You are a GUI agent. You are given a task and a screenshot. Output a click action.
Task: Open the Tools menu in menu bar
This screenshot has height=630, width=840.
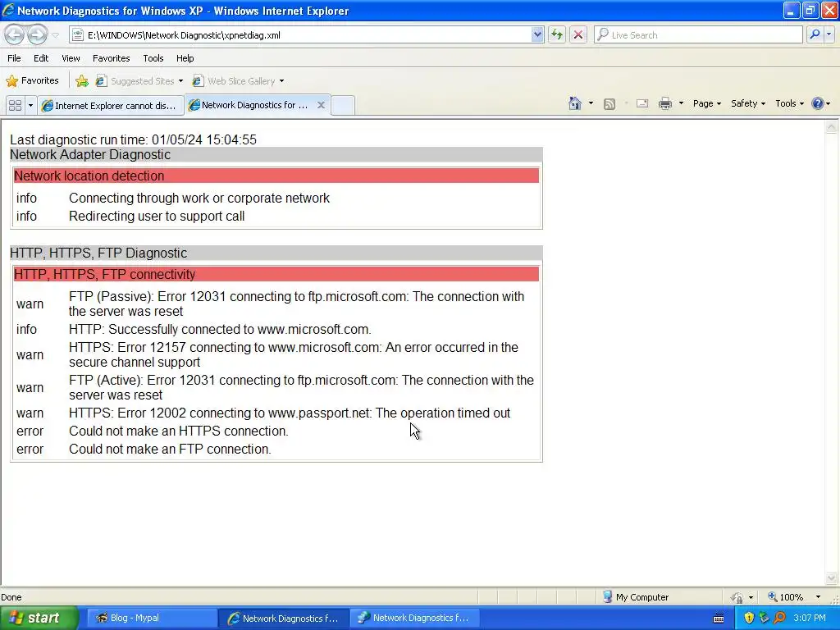[153, 58]
